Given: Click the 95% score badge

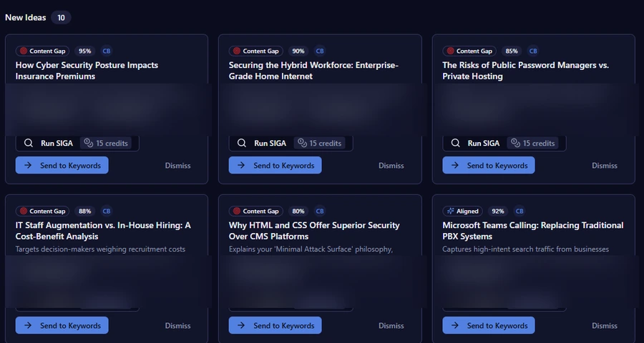Looking at the screenshot, I should [x=85, y=51].
